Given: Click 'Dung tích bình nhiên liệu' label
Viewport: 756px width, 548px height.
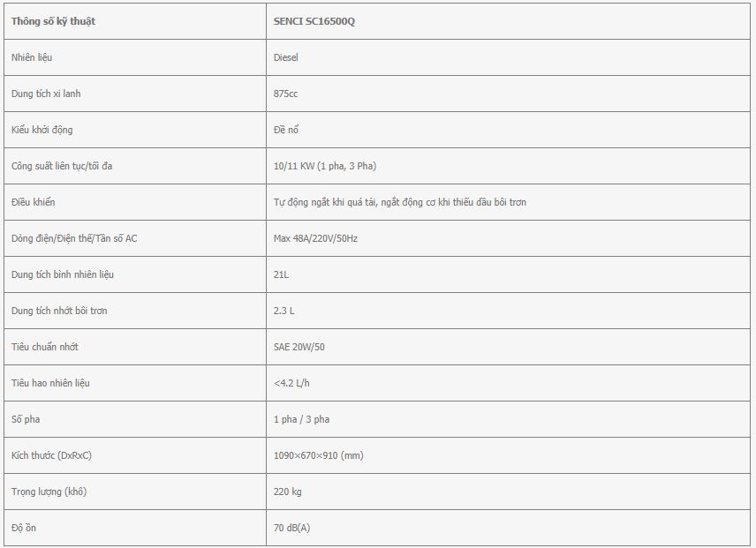Looking at the screenshot, I should coord(63,274).
